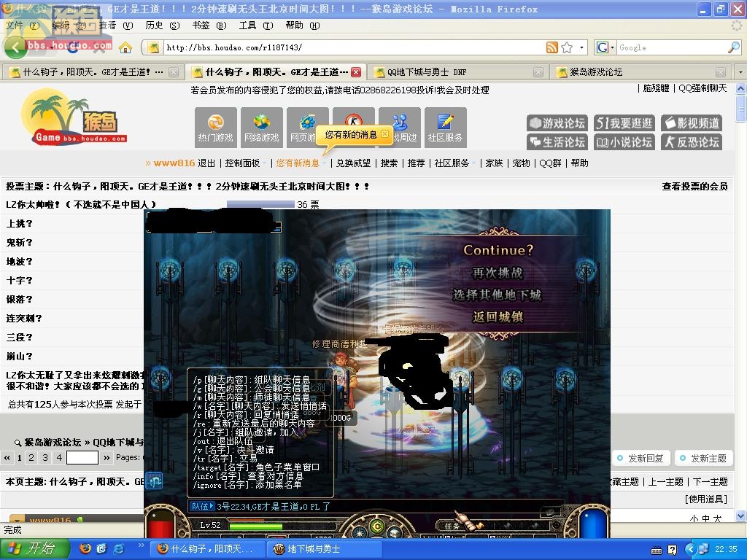Open the address bar history dropdown

tap(581, 47)
